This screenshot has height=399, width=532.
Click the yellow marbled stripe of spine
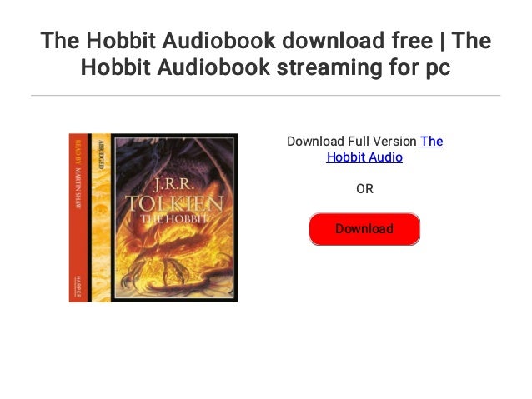[101, 217]
